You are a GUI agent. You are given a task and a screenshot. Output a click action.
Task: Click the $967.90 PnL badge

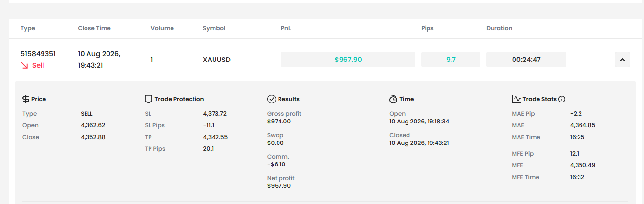(348, 60)
